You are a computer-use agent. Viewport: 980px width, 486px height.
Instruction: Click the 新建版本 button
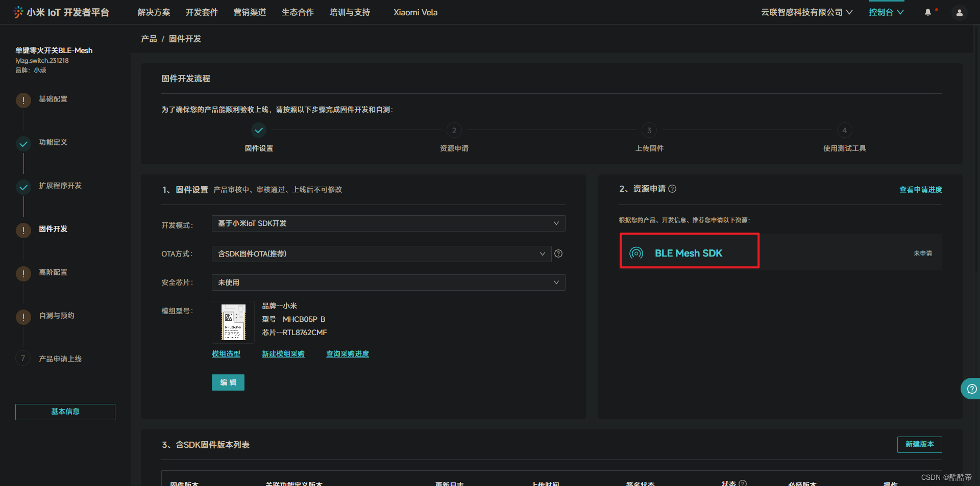tap(920, 445)
